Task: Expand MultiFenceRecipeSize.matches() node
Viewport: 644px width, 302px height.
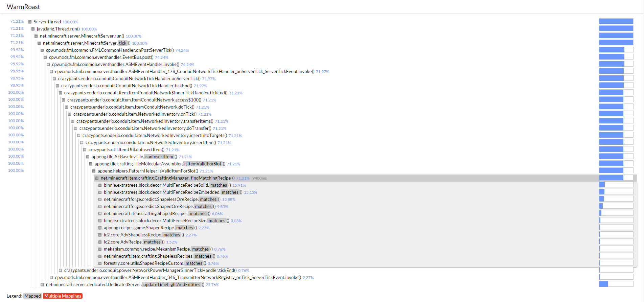Action: tap(100, 221)
